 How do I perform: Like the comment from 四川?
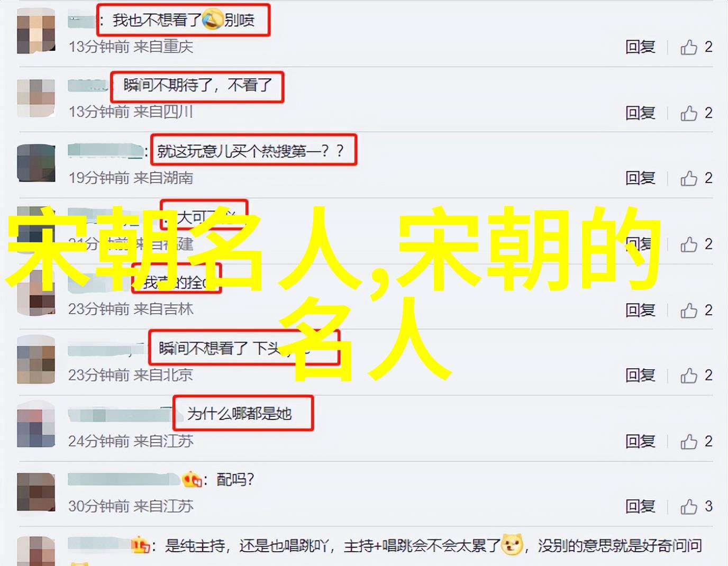(x=689, y=113)
